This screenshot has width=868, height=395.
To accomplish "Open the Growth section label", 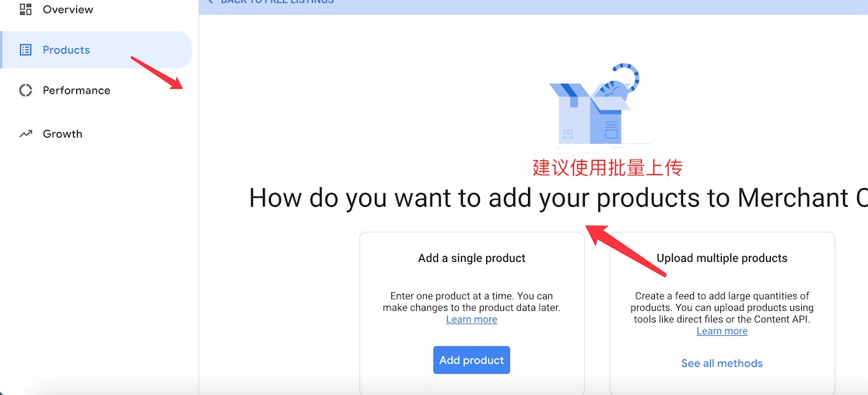I will tap(62, 134).
